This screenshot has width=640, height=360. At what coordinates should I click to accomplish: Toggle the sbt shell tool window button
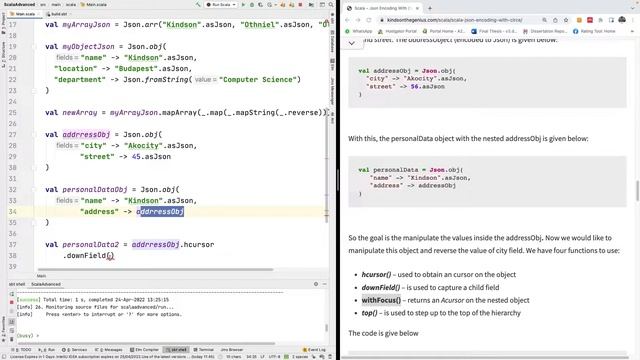coord(176,350)
